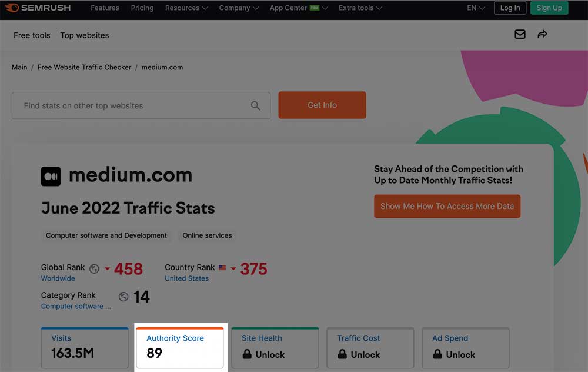
Task: Click the Get Info button
Action: tap(322, 105)
